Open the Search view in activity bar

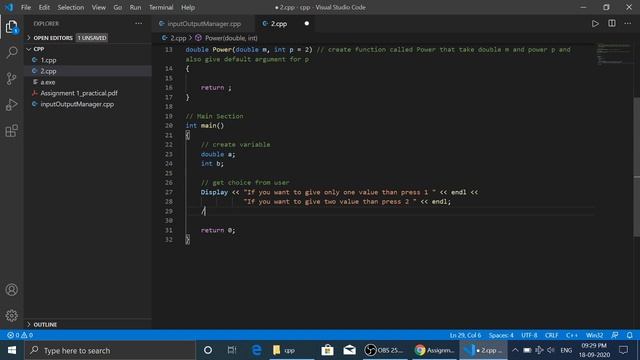[x=11, y=53]
